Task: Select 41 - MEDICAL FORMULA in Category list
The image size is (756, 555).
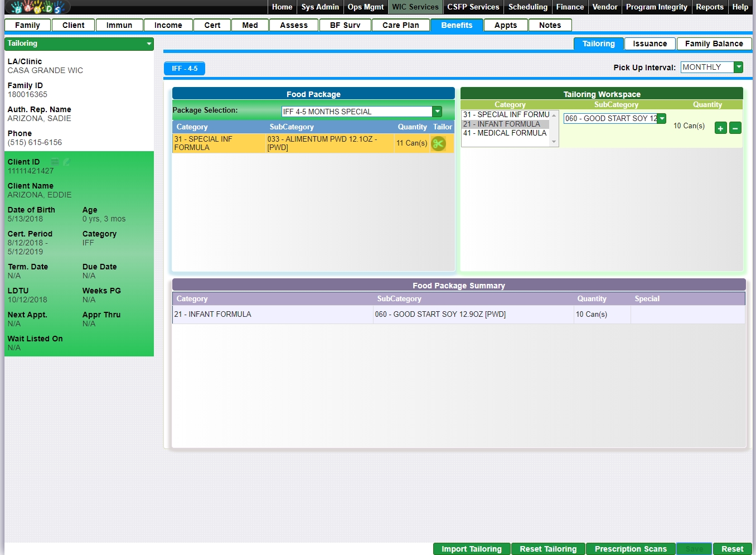Action: click(505, 133)
